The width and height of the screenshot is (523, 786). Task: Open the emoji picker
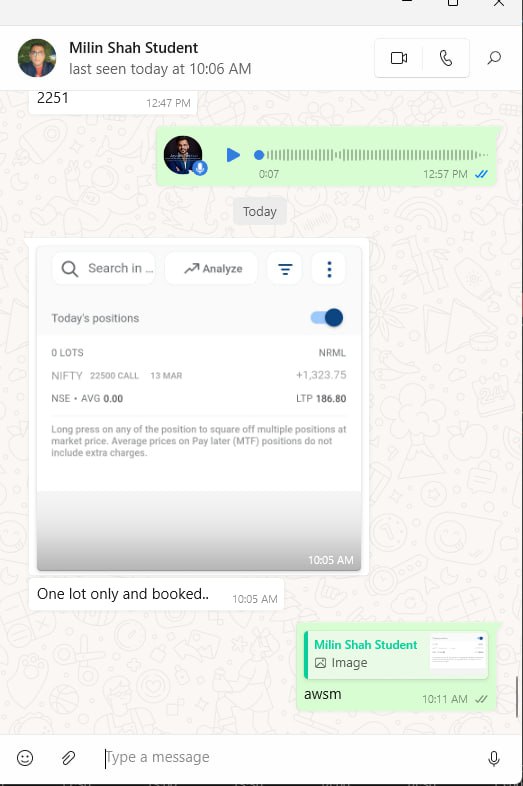point(25,757)
